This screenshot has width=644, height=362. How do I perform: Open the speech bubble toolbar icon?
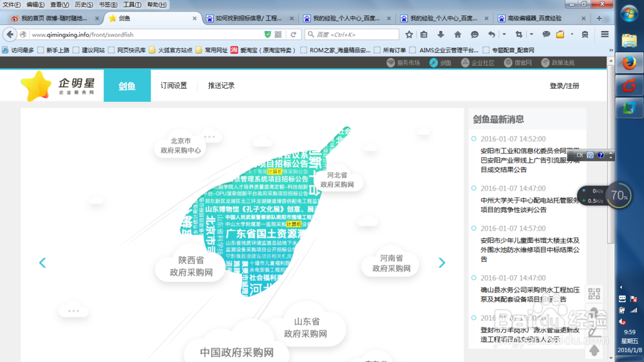pos(546,35)
